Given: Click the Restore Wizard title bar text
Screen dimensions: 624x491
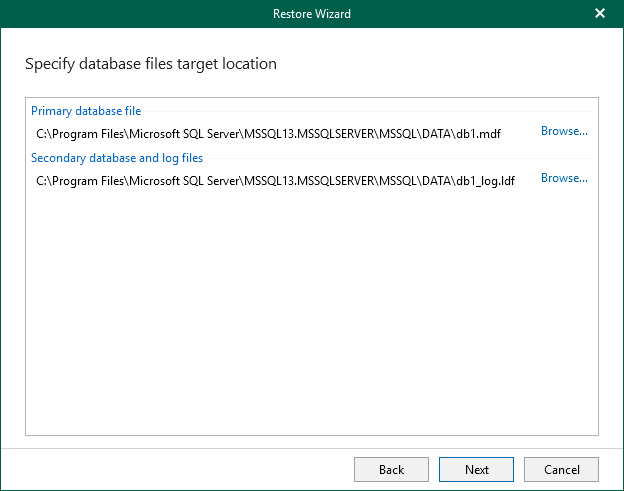Looking at the screenshot, I should (x=311, y=14).
